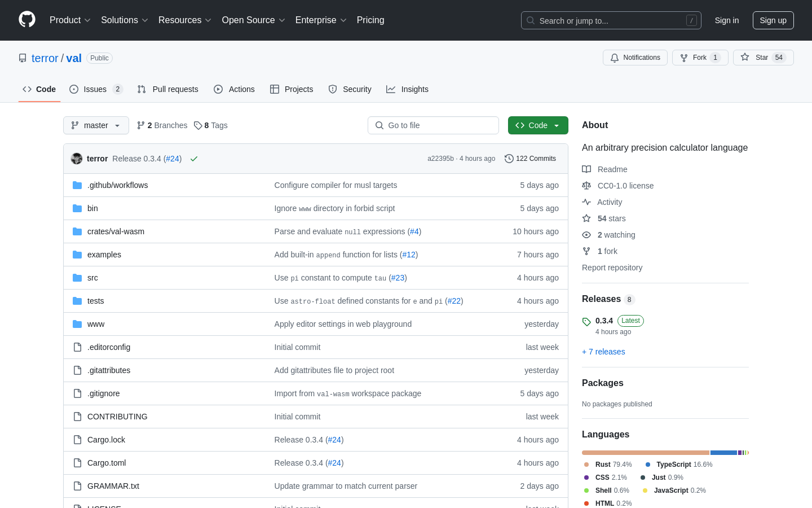
Task: Click the Rust 79.4% language entry
Action: 608,465
